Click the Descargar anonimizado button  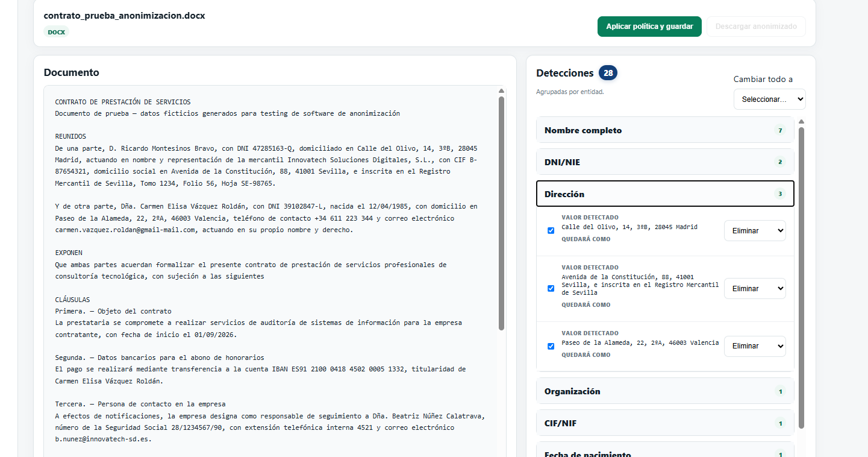(x=756, y=27)
